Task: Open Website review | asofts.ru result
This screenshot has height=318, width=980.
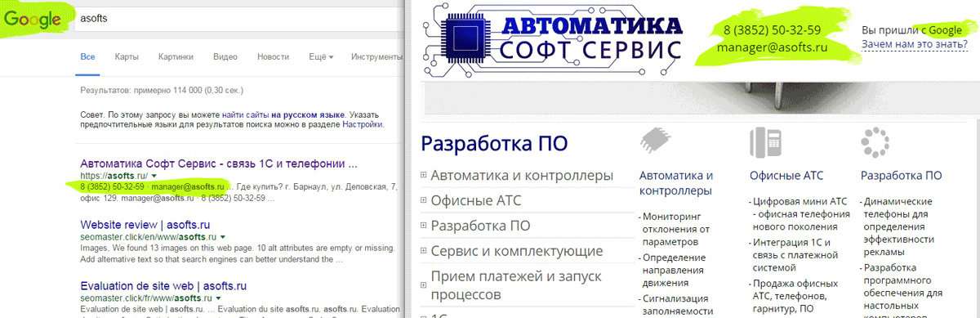Action: [152, 224]
